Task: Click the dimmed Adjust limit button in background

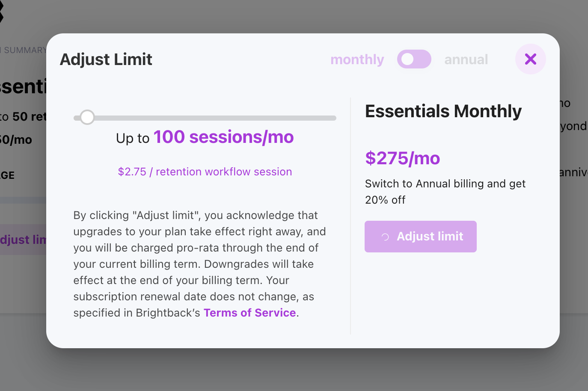Action: (23, 240)
